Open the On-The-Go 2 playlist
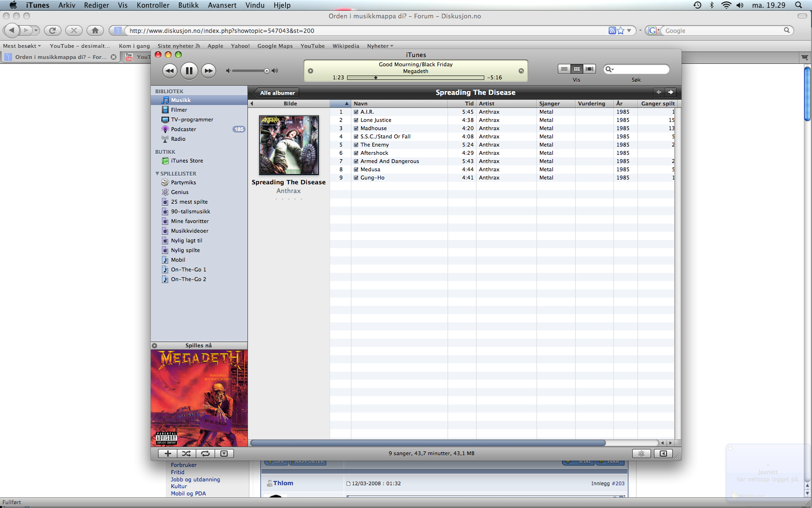Viewport: 812px width, 508px height. click(x=199, y=279)
